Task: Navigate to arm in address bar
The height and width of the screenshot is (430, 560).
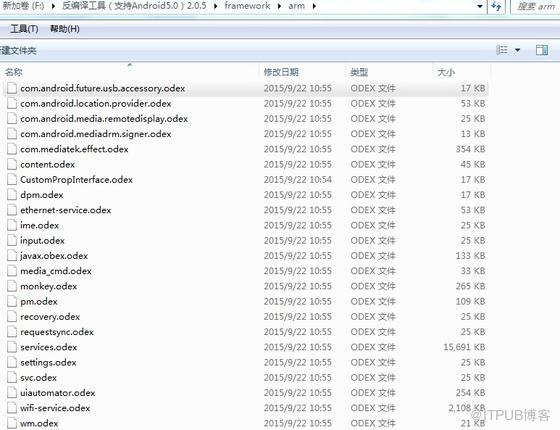Action: click(296, 6)
